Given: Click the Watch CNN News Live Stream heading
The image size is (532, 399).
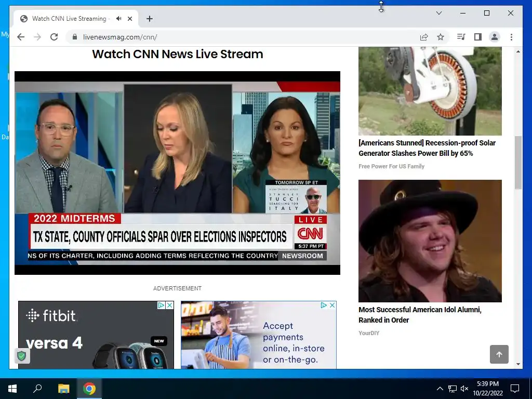Looking at the screenshot, I should [x=178, y=54].
